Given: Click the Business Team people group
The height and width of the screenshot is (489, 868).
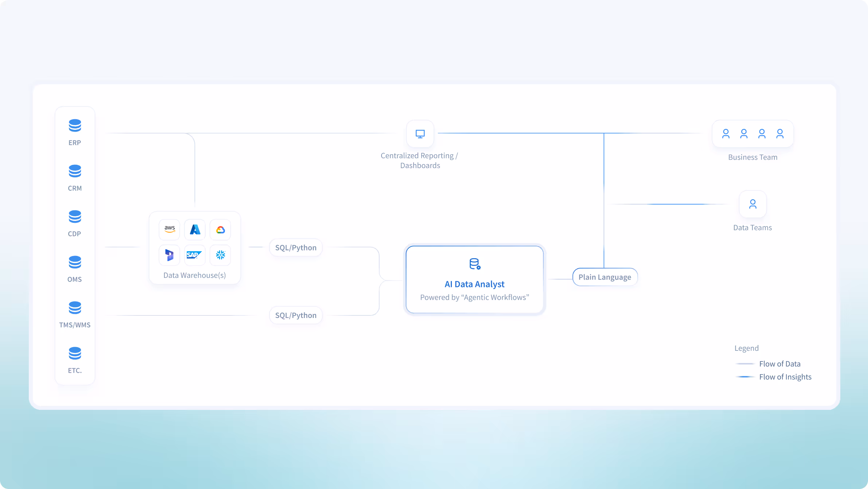Looking at the screenshot, I should point(752,134).
